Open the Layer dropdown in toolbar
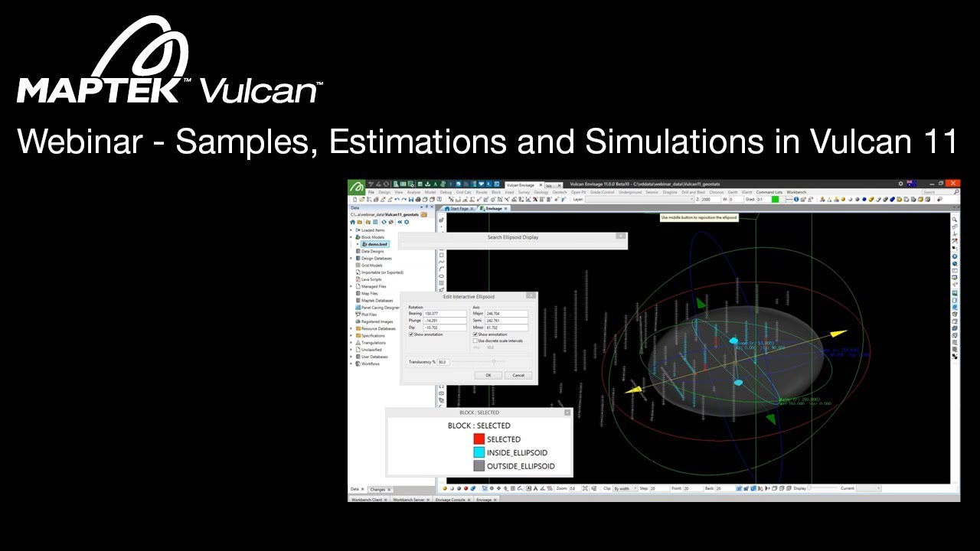The image size is (980, 551). coord(640,199)
